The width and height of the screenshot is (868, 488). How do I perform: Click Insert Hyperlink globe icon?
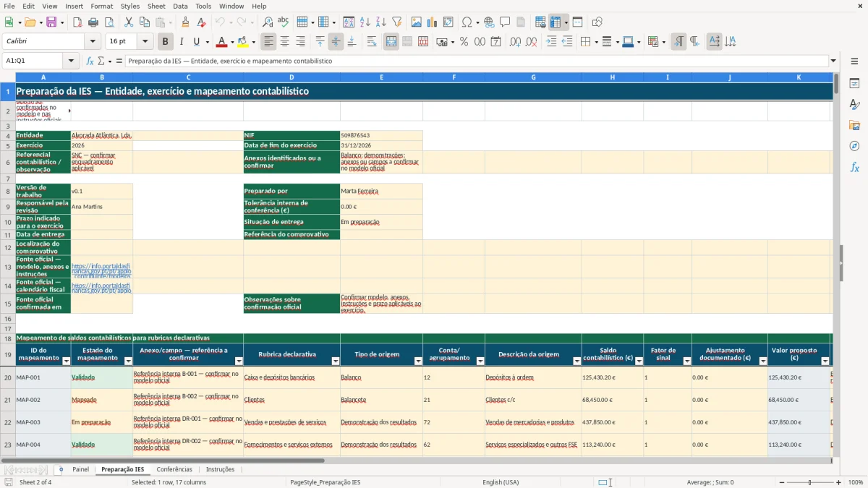click(x=489, y=22)
